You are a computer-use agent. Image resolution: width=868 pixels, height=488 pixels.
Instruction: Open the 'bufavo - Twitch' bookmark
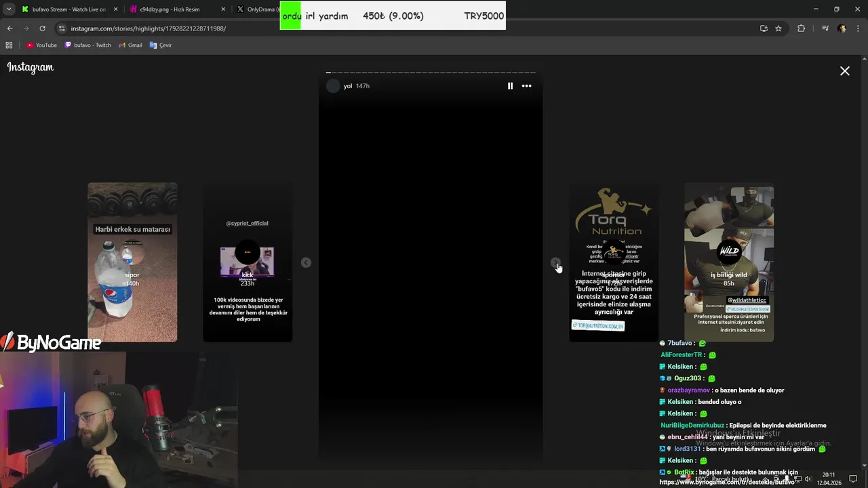point(87,45)
